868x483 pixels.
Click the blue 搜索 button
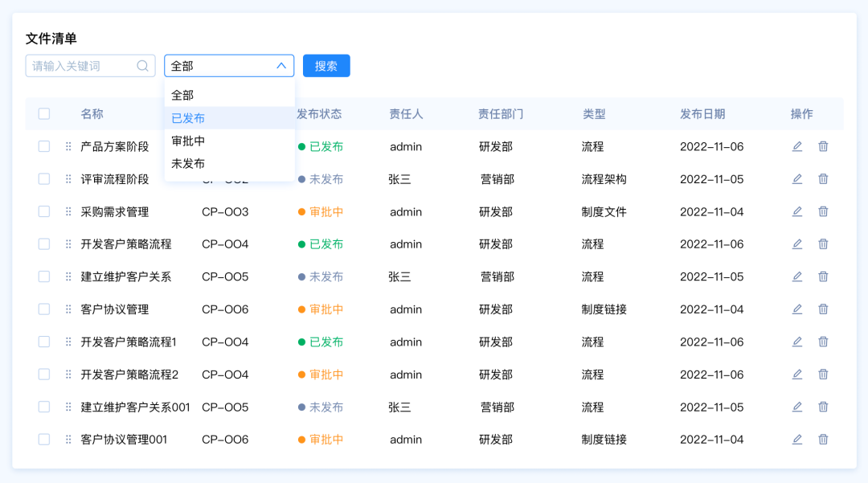coord(326,66)
